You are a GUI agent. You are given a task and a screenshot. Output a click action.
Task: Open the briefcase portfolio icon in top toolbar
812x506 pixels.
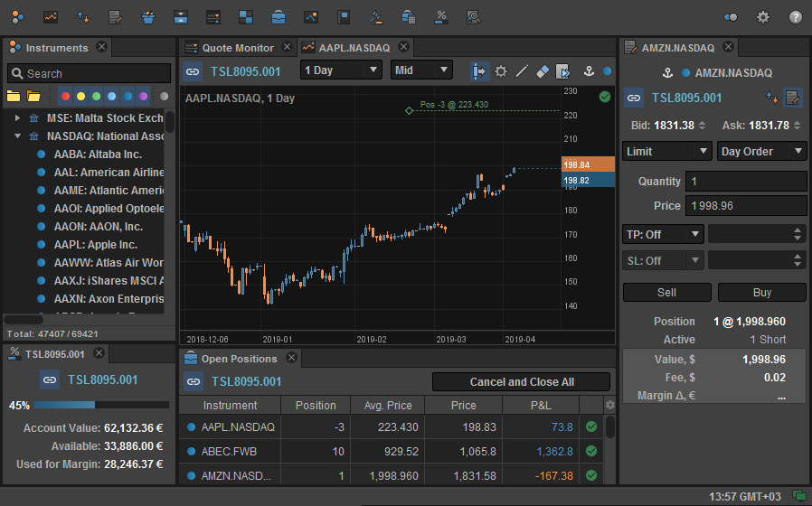point(279,16)
